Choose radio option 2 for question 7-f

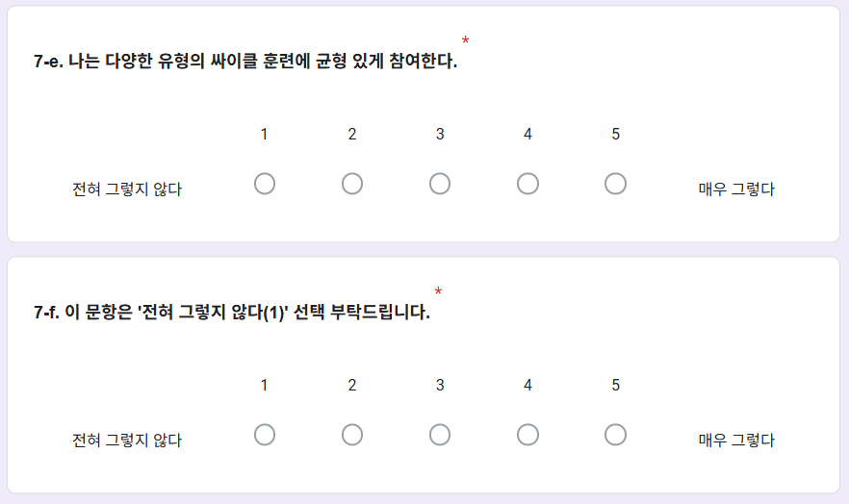[352, 435]
